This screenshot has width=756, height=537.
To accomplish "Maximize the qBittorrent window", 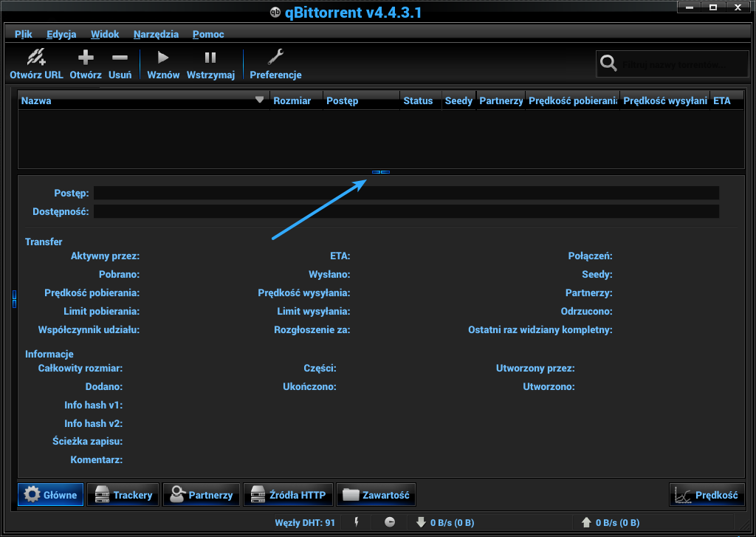I will point(714,7).
